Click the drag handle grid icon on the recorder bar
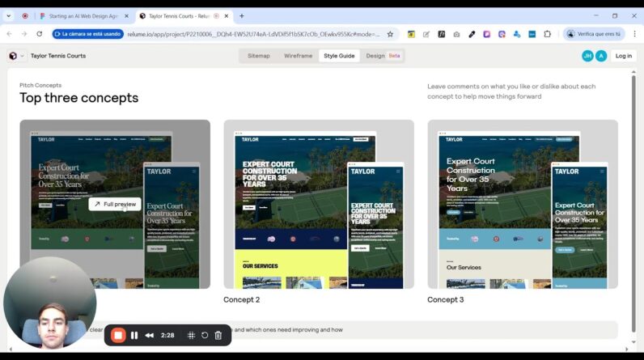Viewport: 644px width, 360px height. tap(191, 335)
